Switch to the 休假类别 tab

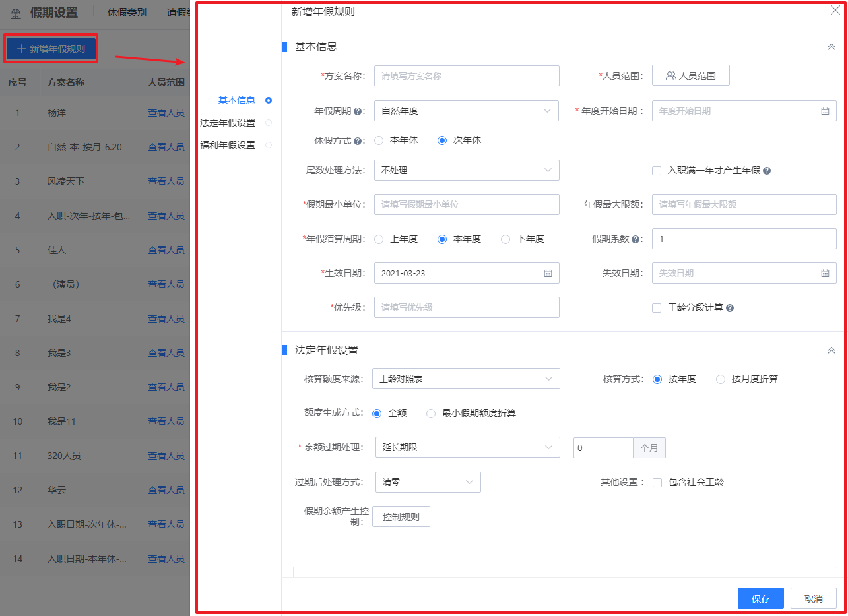coord(126,12)
